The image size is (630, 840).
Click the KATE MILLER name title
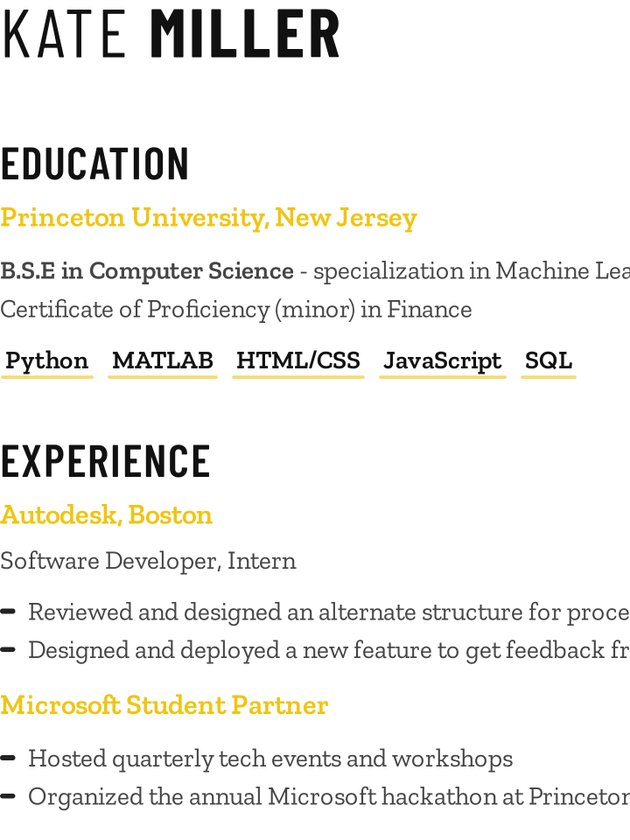coord(171,33)
